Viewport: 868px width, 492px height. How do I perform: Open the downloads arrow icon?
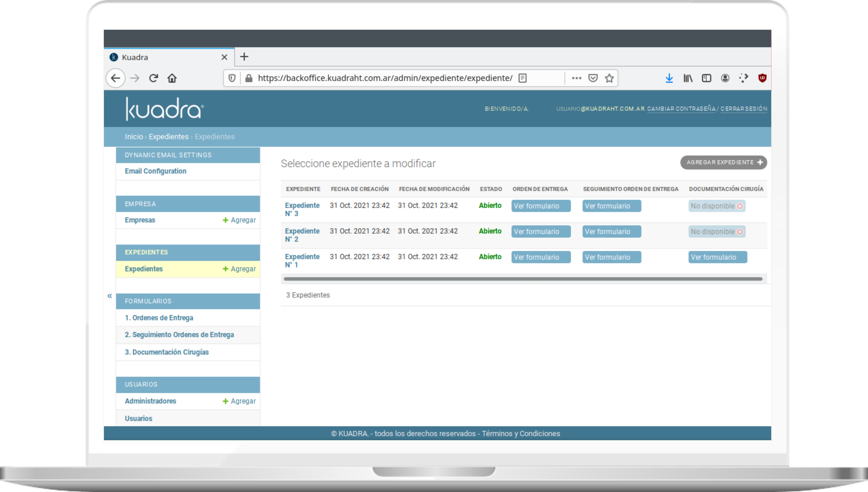coord(669,78)
